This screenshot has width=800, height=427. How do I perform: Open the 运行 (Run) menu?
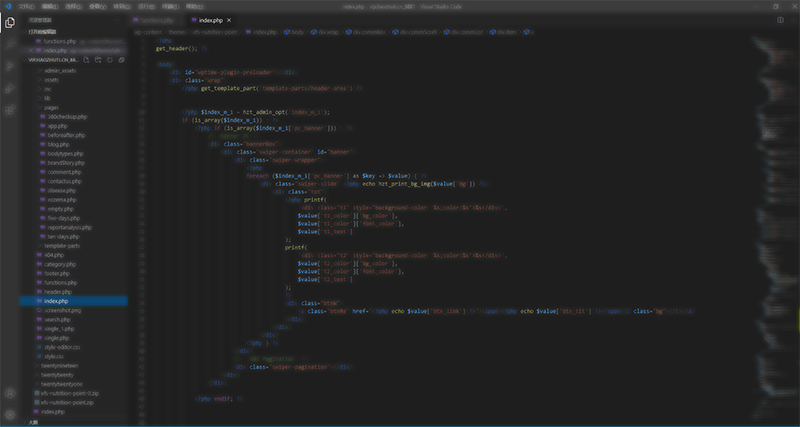[146, 7]
